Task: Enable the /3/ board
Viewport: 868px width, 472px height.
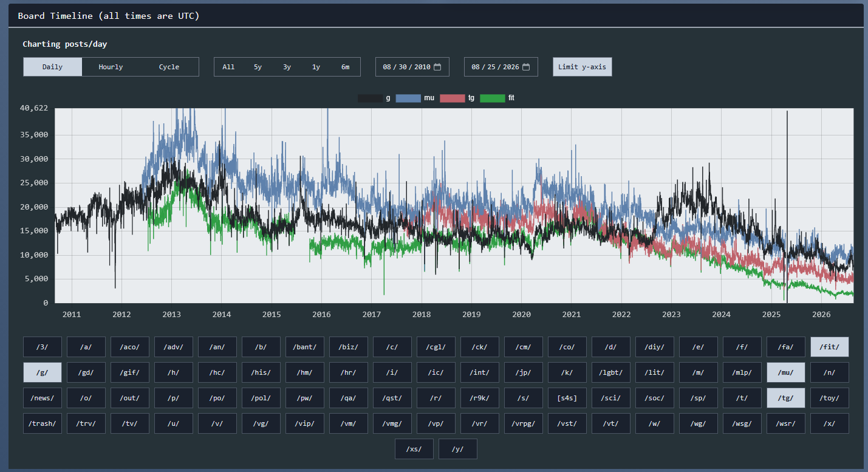Action: click(x=42, y=347)
